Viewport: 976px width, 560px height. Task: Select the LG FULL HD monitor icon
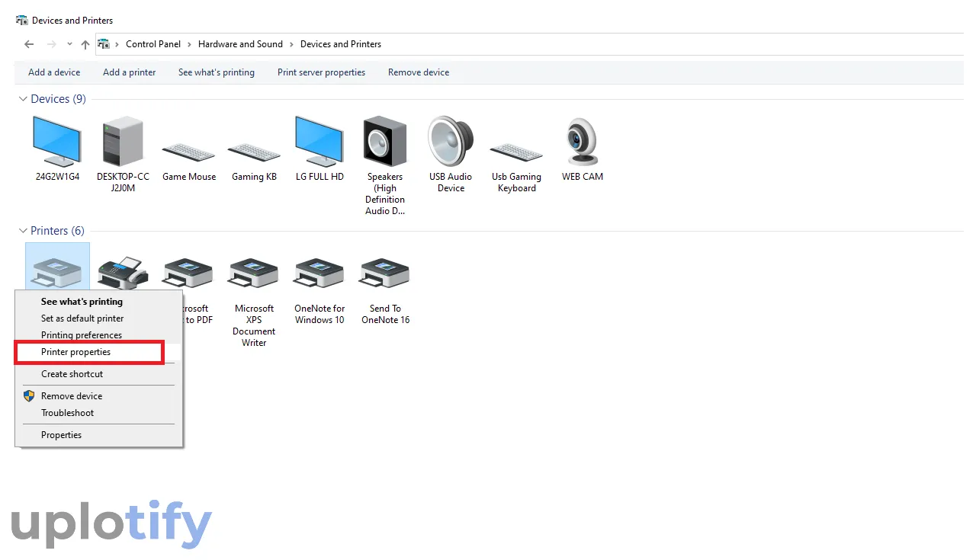click(319, 141)
